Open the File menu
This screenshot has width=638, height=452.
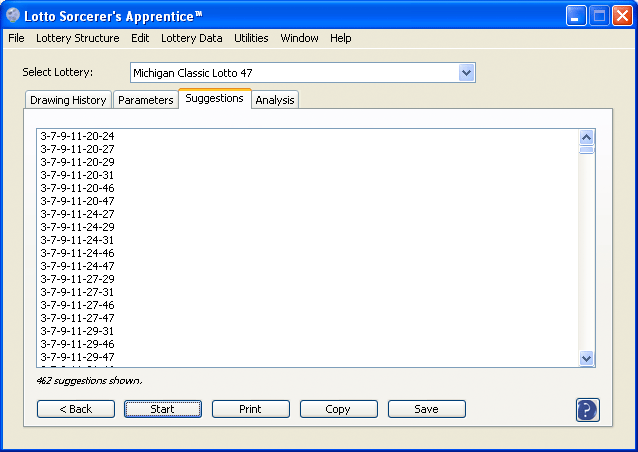tap(16, 38)
